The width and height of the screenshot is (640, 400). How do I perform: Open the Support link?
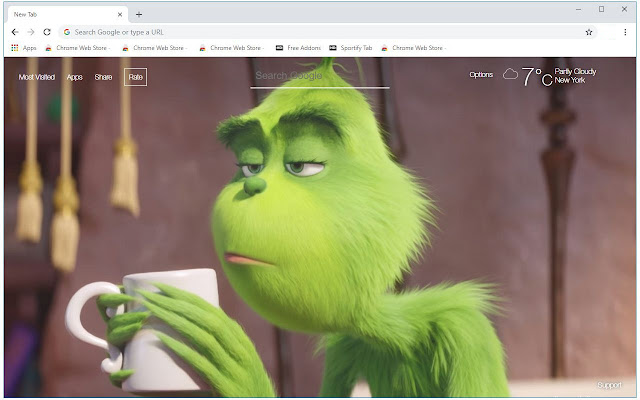[609, 385]
